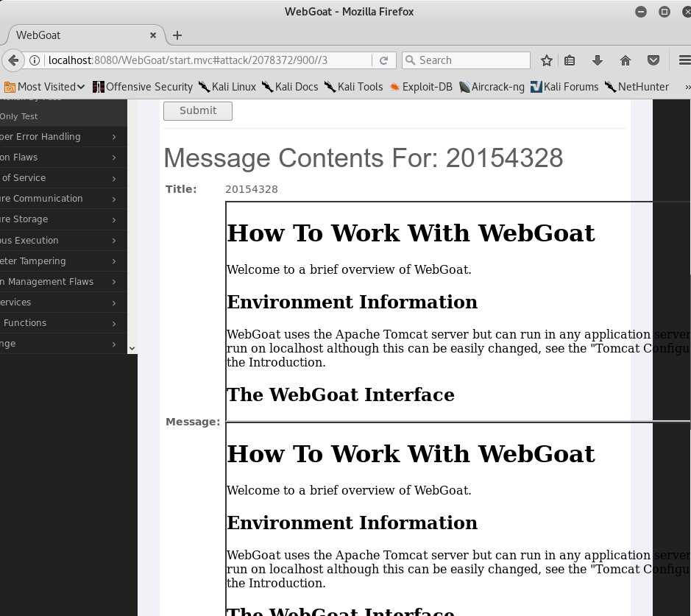Screen dimensions: 691x616
Task: Open the downloads arrow icon
Action: pos(597,60)
